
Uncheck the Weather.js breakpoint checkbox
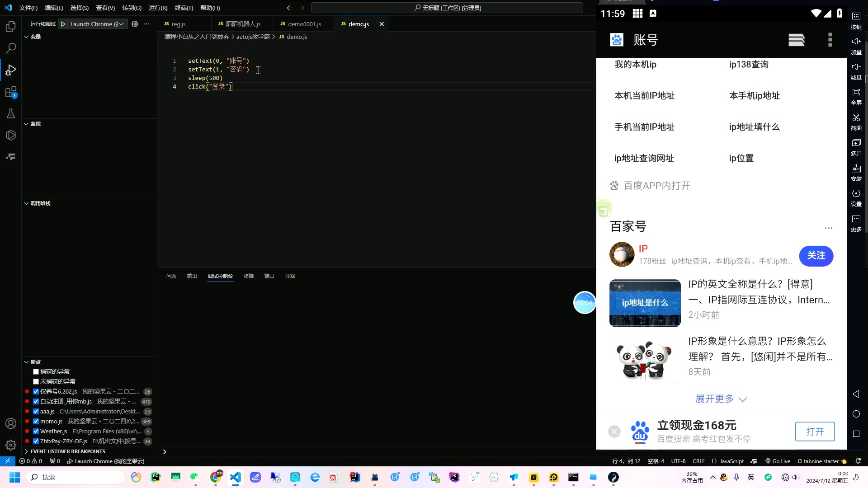35,431
